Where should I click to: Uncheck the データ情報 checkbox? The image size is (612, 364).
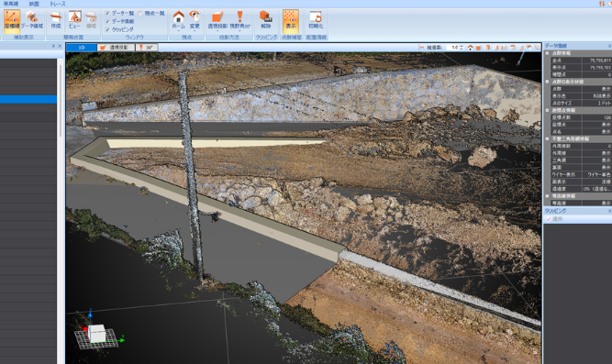coord(107,21)
